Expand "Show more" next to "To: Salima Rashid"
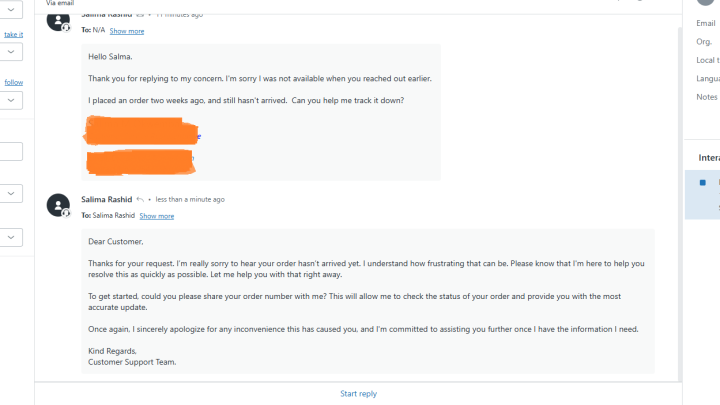This screenshot has width=720, height=405. (x=156, y=216)
